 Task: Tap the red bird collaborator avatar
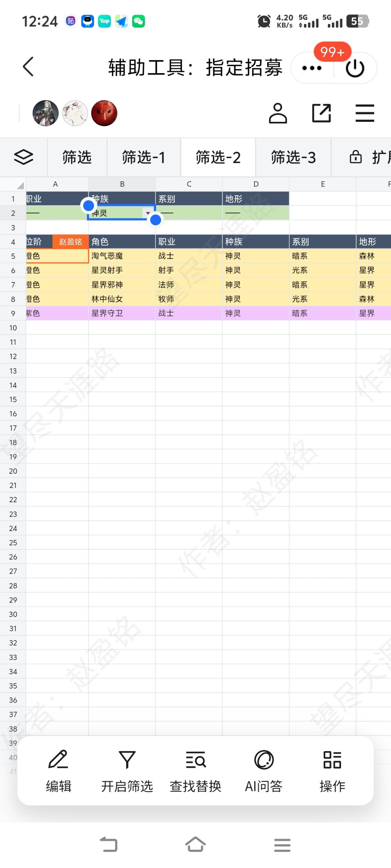(104, 113)
